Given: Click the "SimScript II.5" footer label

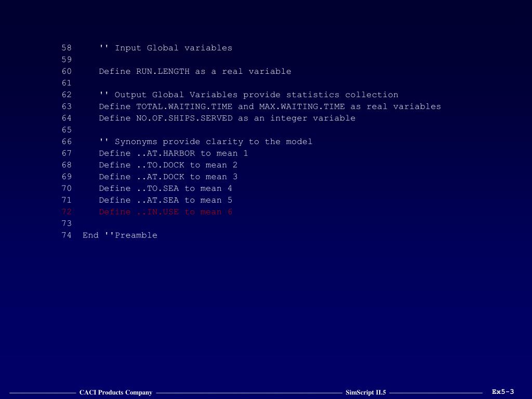Looking at the screenshot, I should [366, 393].
